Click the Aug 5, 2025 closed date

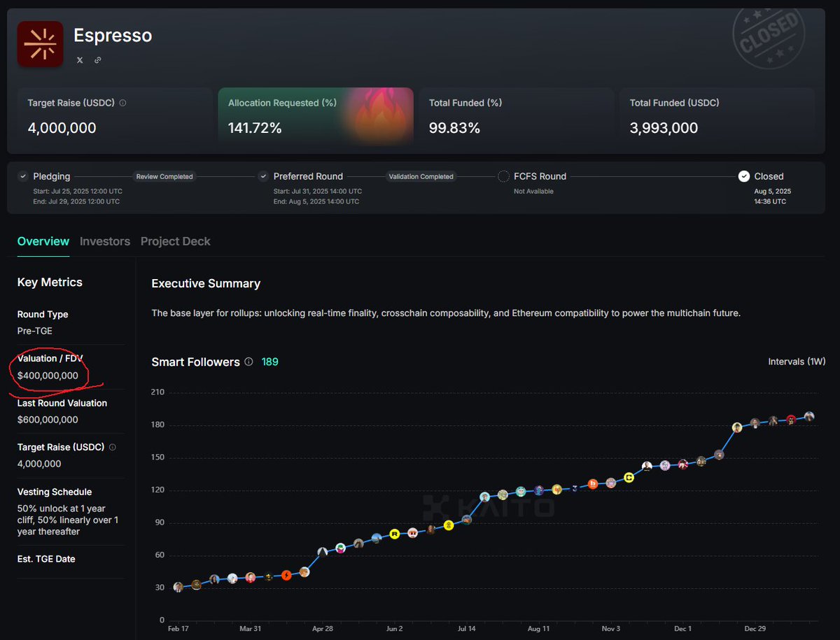(x=773, y=191)
